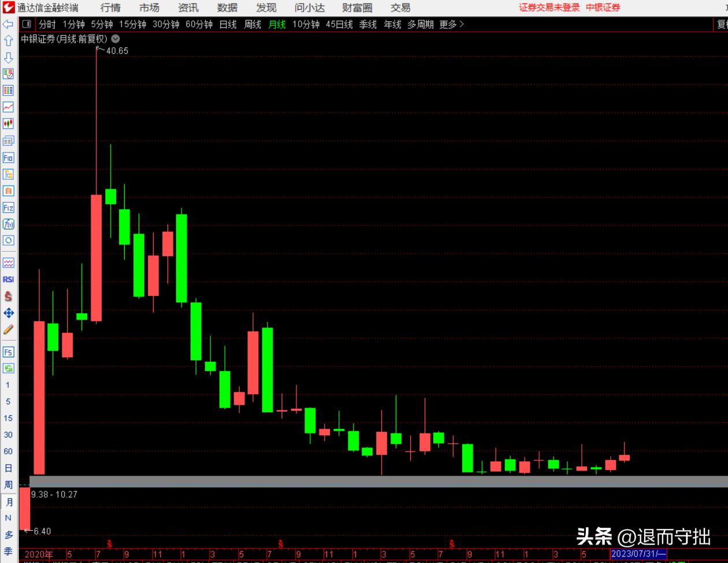Click the F5 sidebar icon

tap(8, 352)
